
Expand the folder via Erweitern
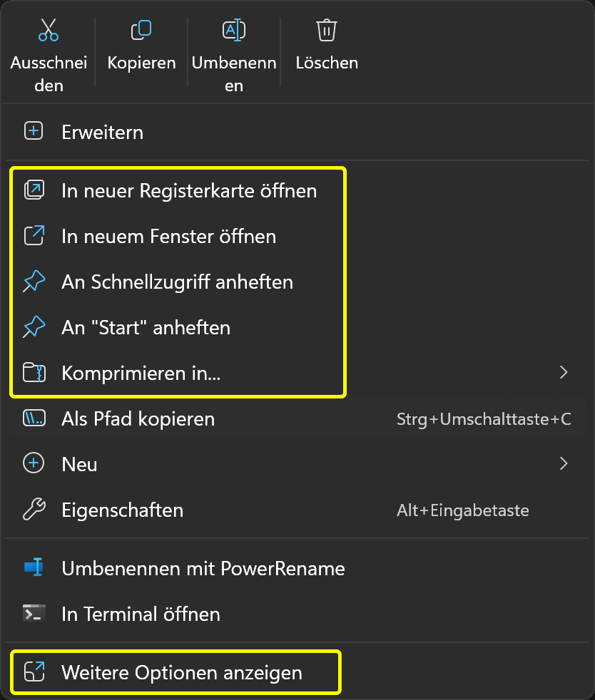(x=102, y=132)
